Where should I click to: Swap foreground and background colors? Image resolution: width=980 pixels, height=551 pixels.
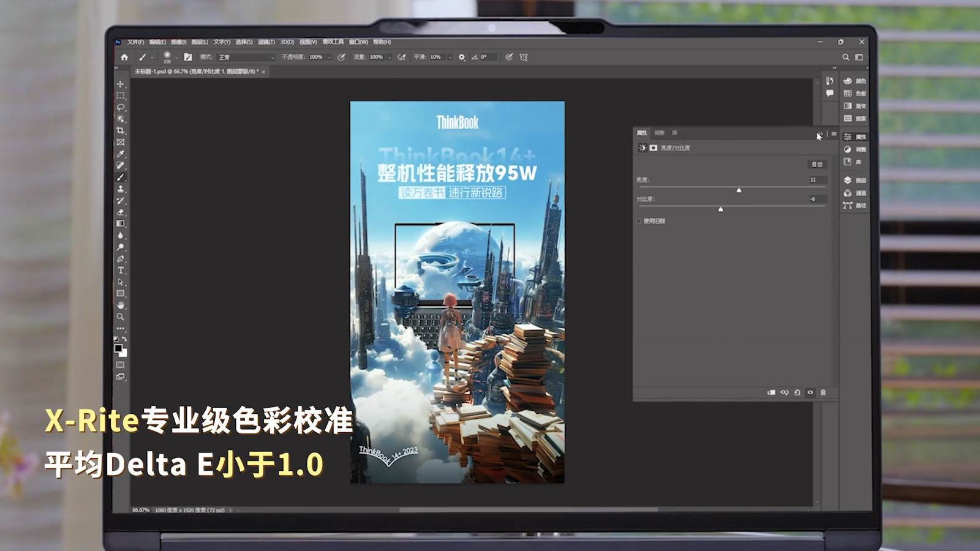click(125, 339)
